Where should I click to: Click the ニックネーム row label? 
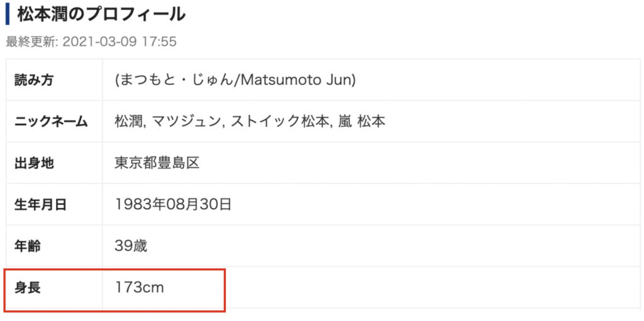tap(51, 122)
